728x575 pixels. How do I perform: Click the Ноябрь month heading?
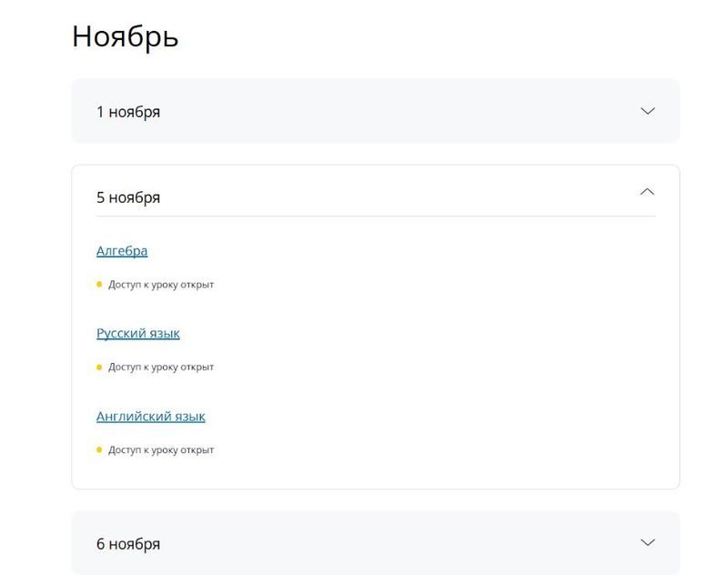pyautogui.click(x=125, y=36)
